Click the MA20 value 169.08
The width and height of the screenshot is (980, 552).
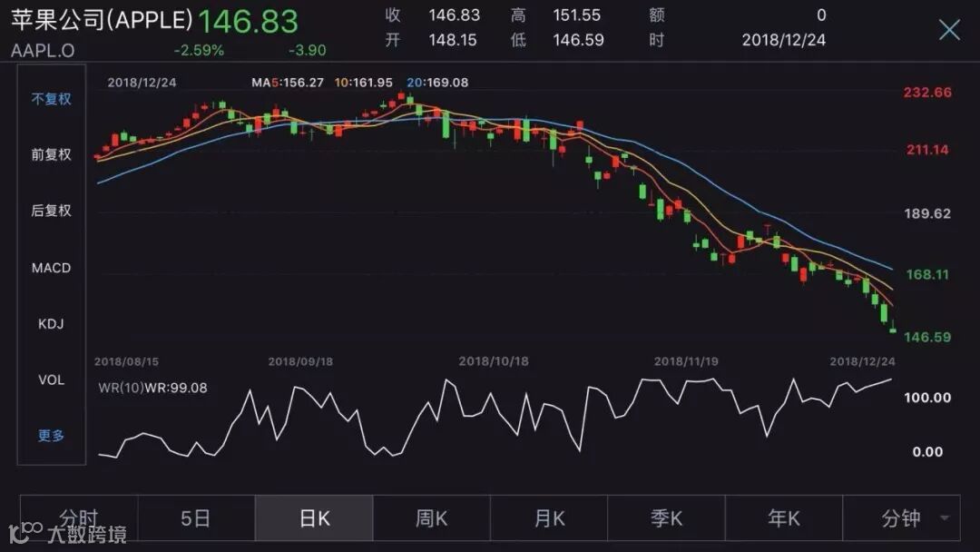pyautogui.click(x=446, y=83)
